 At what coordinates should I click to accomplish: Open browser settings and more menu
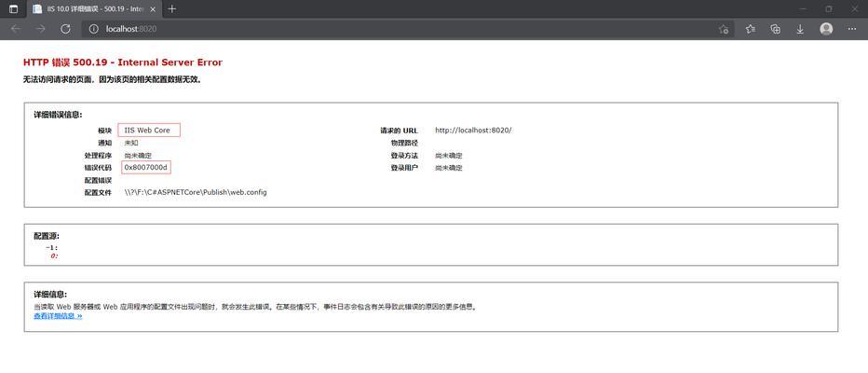[x=852, y=29]
